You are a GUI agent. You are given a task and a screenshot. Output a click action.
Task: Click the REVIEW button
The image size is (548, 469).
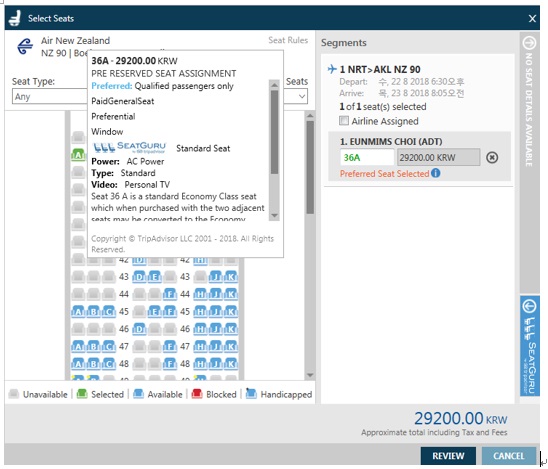pos(448,456)
